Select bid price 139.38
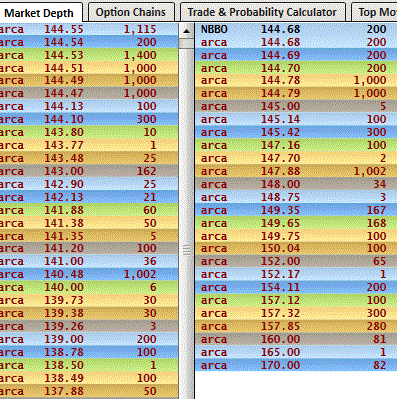The height and width of the screenshot is (399, 397). pyautogui.click(x=64, y=313)
